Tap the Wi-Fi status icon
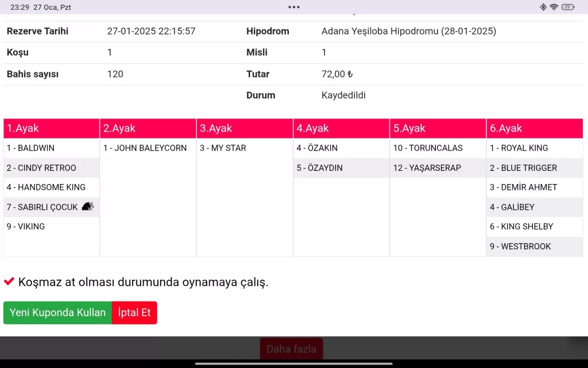This screenshot has height=368, width=588. point(554,7)
